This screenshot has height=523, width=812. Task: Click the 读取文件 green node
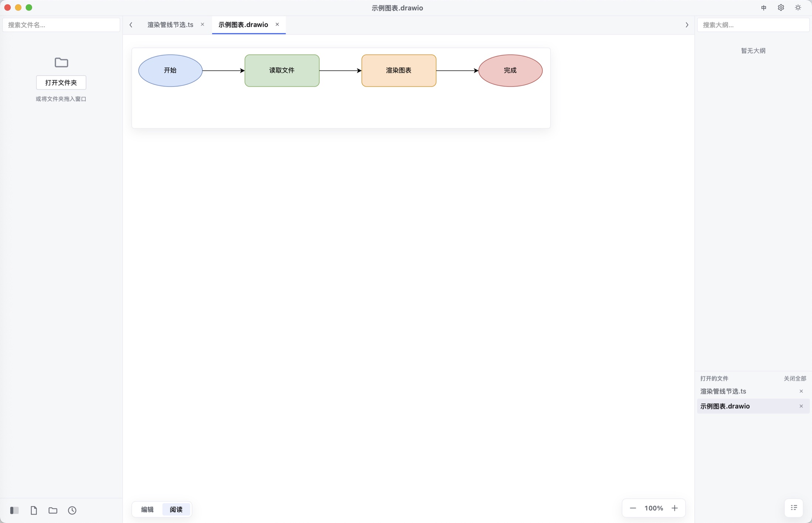pos(282,70)
